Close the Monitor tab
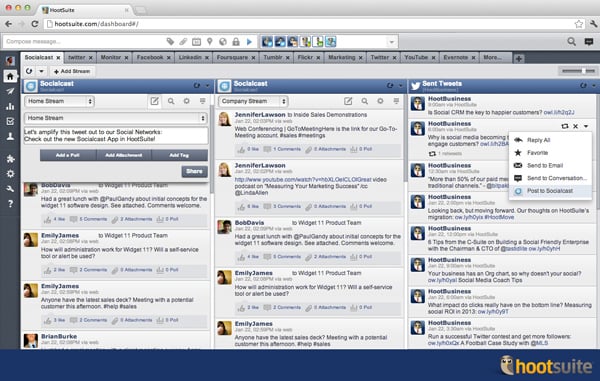The width and height of the screenshot is (600, 381). pyautogui.click(x=126, y=58)
